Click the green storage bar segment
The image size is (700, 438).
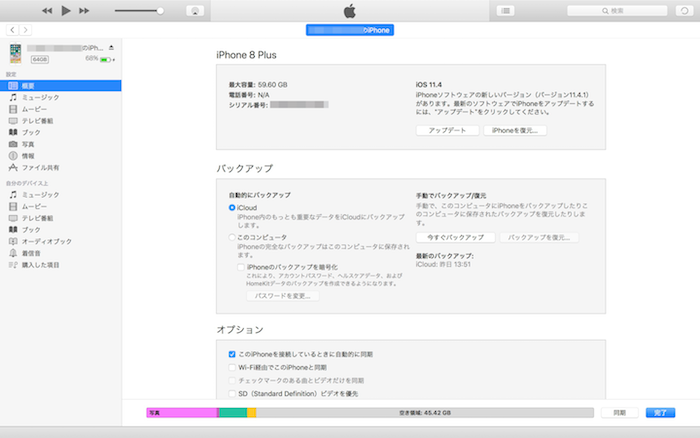(233, 413)
